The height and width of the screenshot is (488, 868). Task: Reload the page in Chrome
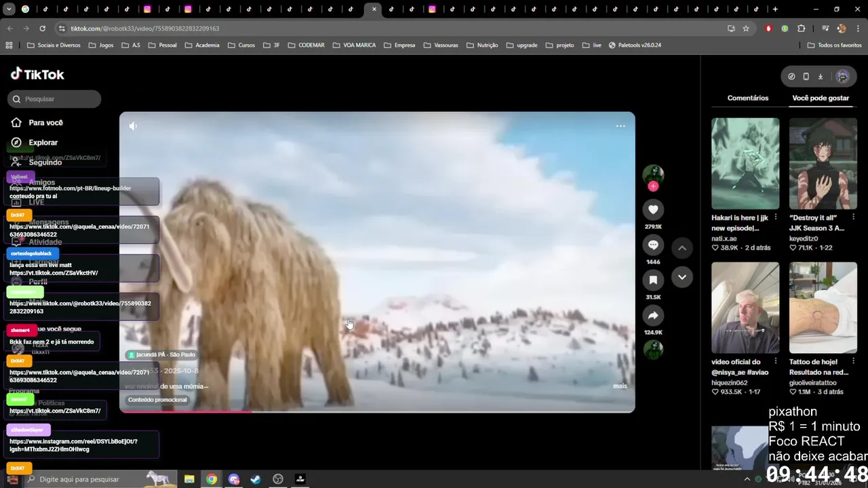pyautogui.click(x=42, y=28)
